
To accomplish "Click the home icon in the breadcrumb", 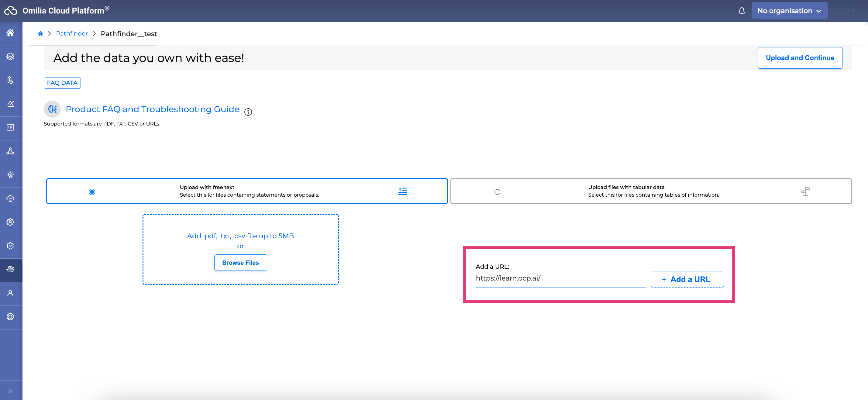I will (40, 33).
